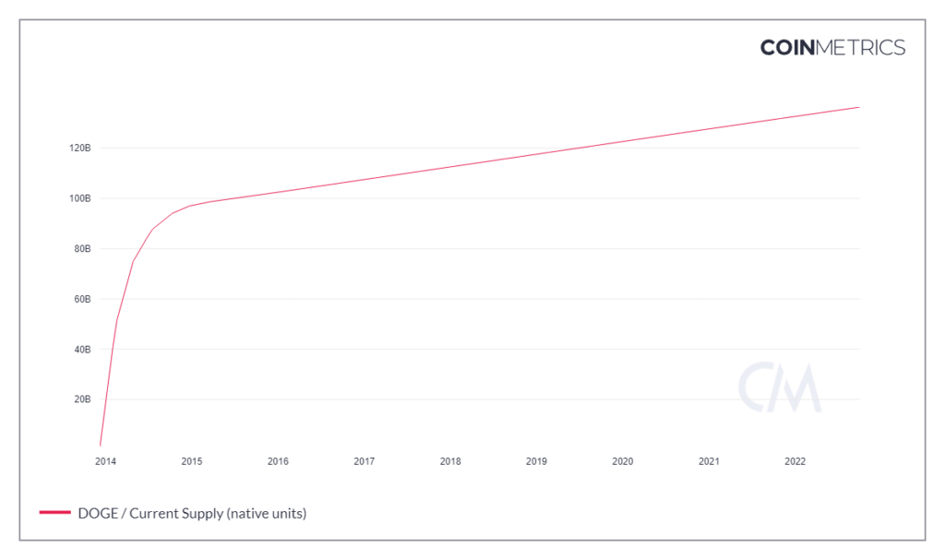Click the red DOGE legend line swatch
Viewport: 945px width, 560px height.
54,513
